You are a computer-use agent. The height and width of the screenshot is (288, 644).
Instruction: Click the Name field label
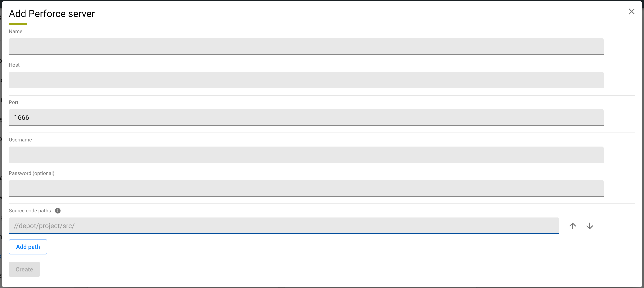pyautogui.click(x=15, y=31)
